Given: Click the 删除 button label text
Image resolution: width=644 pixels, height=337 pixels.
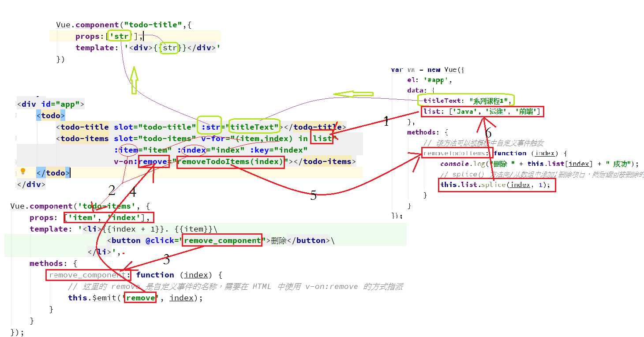Looking at the screenshot, I should point(279,240).
